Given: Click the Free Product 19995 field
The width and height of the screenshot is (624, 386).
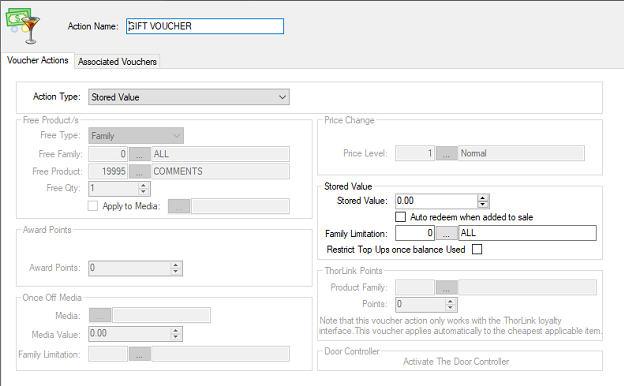Looking at the screenshot, I should click(x=108, y=172).
